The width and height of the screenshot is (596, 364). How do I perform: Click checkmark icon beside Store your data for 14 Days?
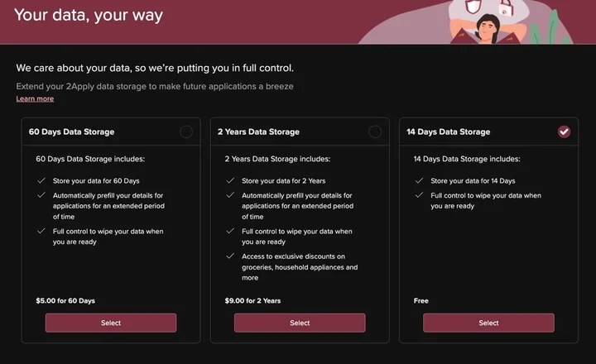pos(419,180)
